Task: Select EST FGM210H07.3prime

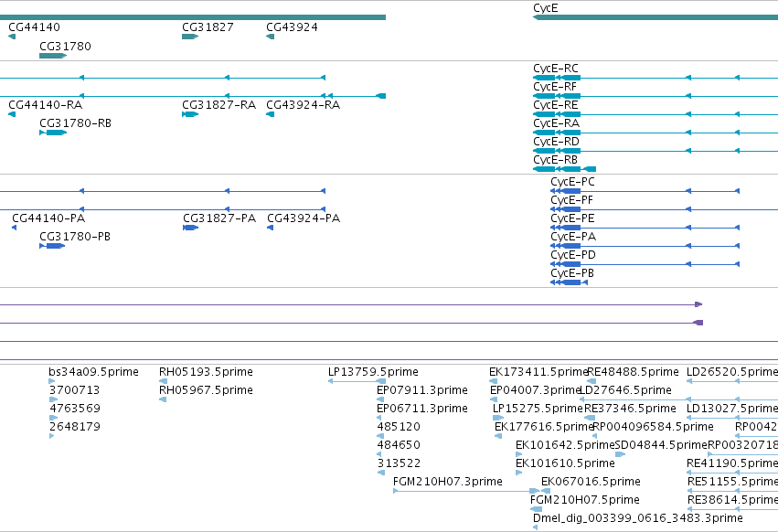Action: [x=448, y=482]
